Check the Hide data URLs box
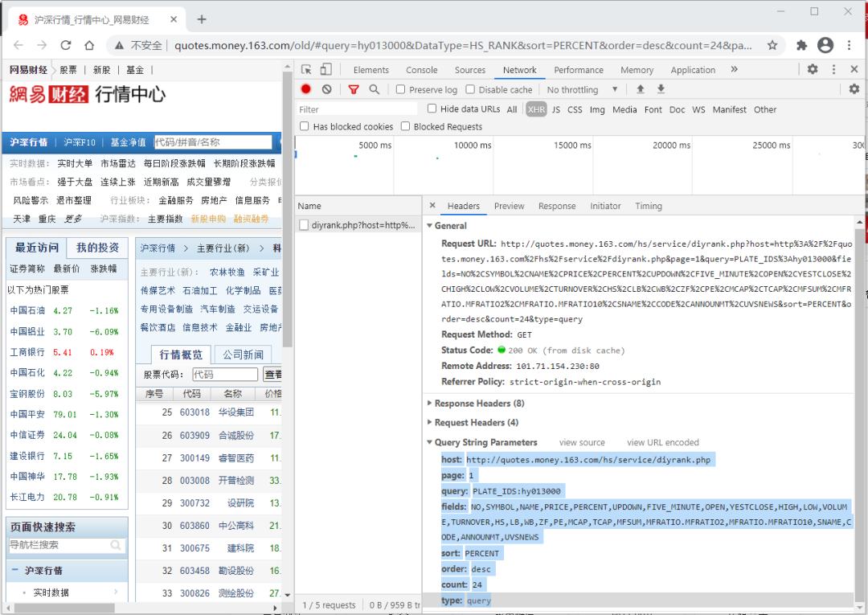Viewport: 868px width, 615px height. [x=432, y=109]
